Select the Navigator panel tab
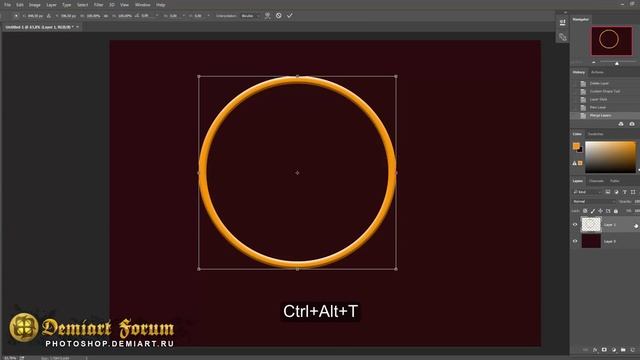This screenshot has height=360, width=640. (580, 19)
